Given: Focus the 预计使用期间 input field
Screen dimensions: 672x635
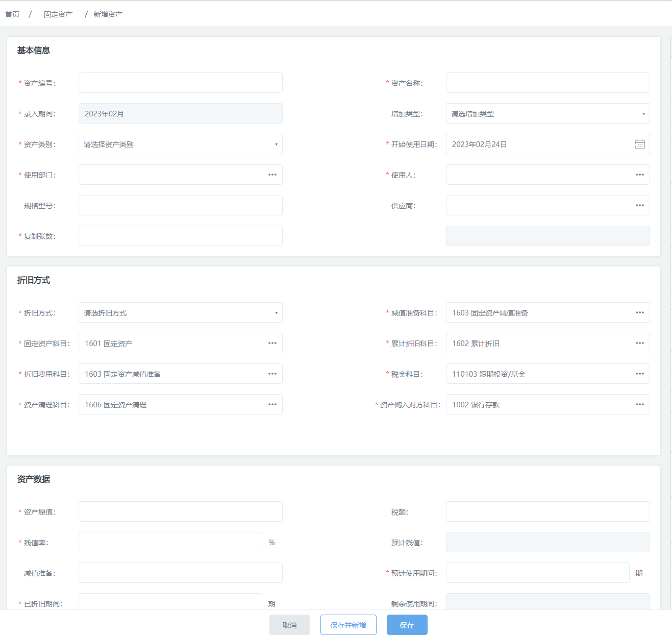Looking at the screenshot, I should 538,573.
